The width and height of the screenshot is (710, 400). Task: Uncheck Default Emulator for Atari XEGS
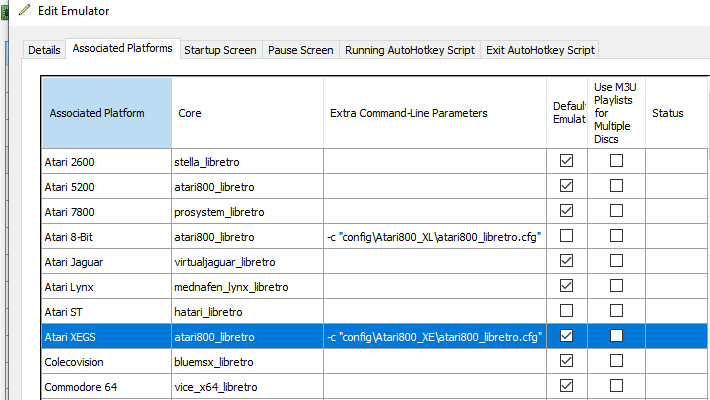(566, 336)
